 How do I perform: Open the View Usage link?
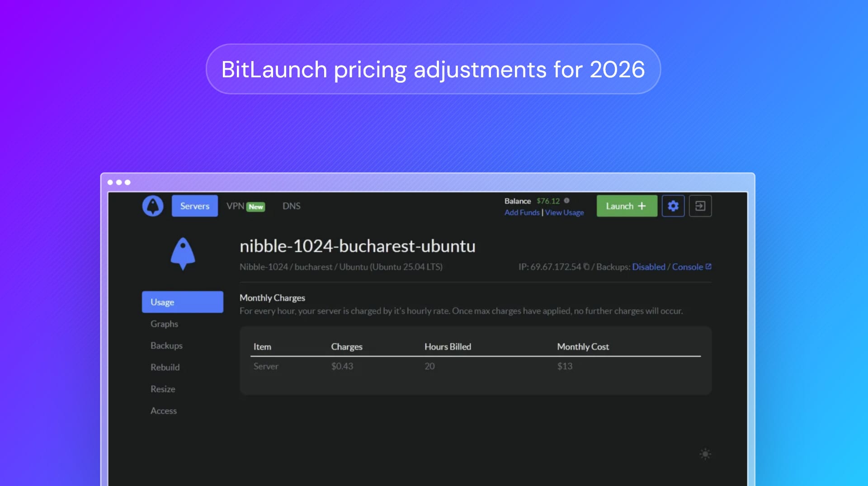[x=565, y=212]
